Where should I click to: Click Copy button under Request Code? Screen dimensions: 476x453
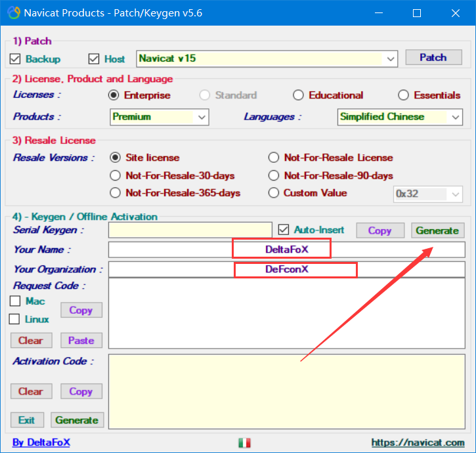point(81,310)
